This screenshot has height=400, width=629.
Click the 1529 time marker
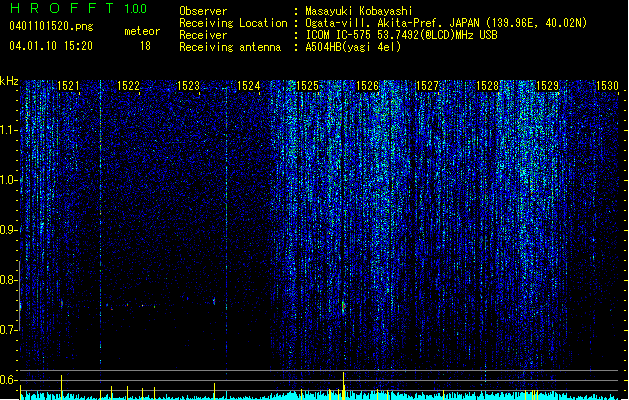click(547, 86)
